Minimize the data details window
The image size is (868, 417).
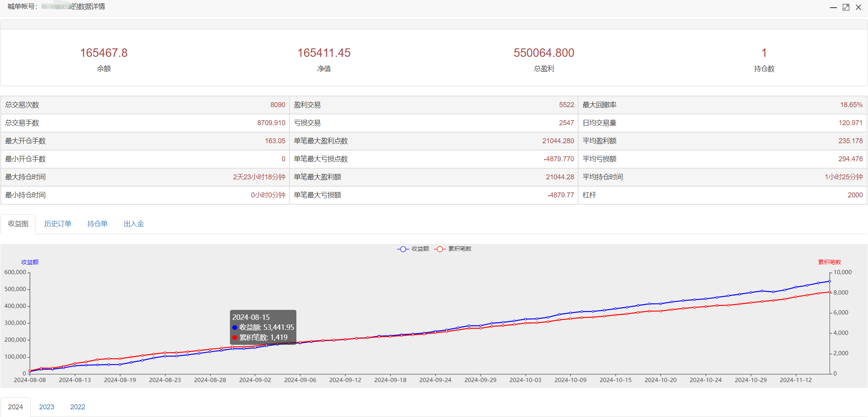[833, 7]
